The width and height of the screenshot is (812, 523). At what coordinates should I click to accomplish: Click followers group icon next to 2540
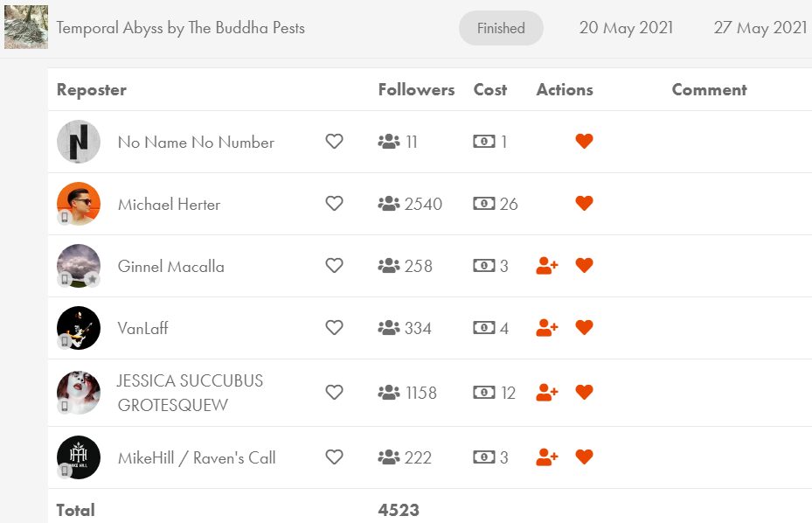point(389,204)
